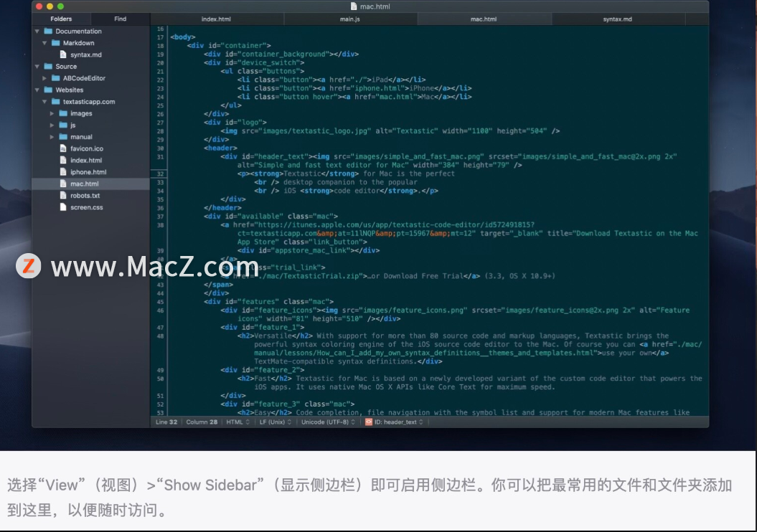Screen dimensions: 757x532
Task: Click the Column 28 status bar entry
Action: pyautogui.click(x=202, y=422)
